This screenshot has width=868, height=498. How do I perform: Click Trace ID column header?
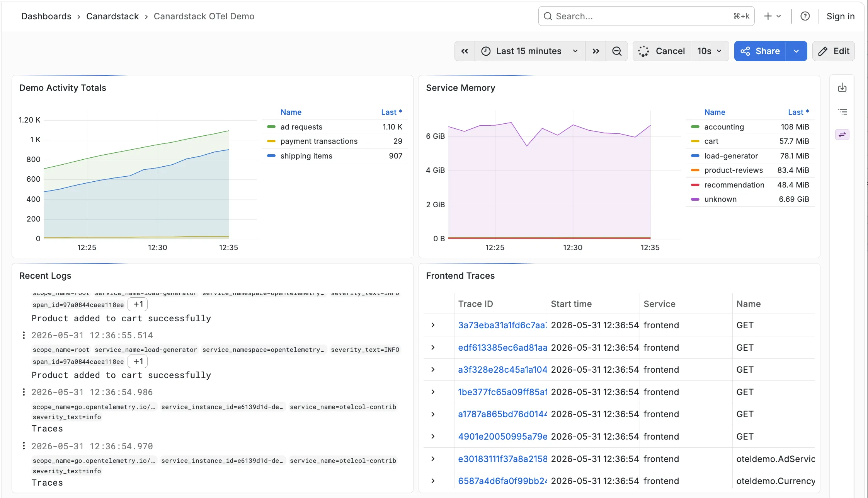pyautogui.click(x=475, y=304)
